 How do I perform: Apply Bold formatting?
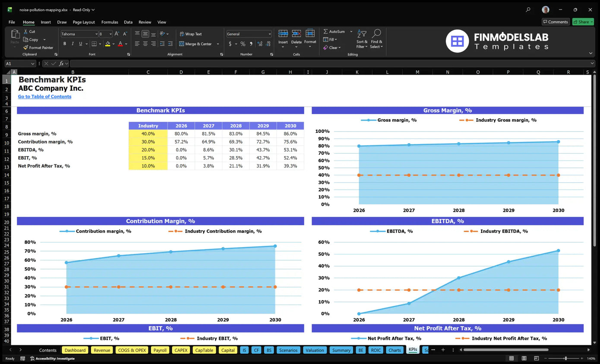65,44
